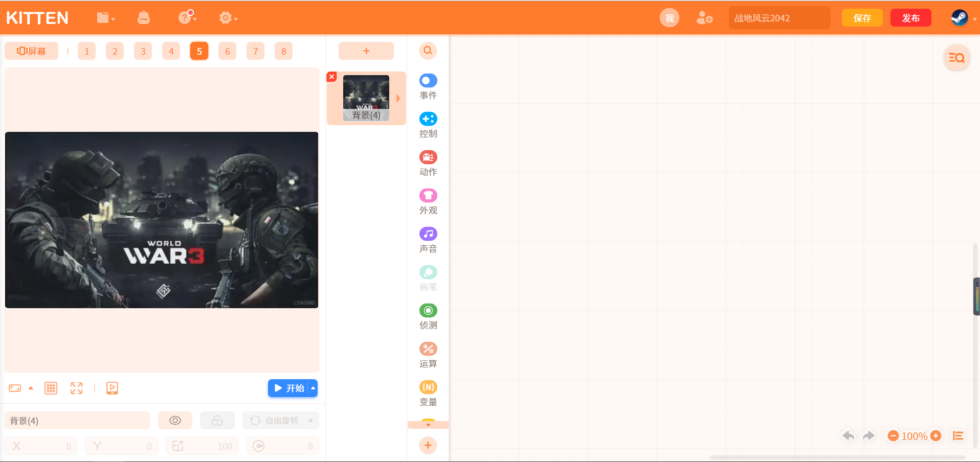Edit the project name 战地风云2042 field

pyautogui.click(x=779, y=18)
